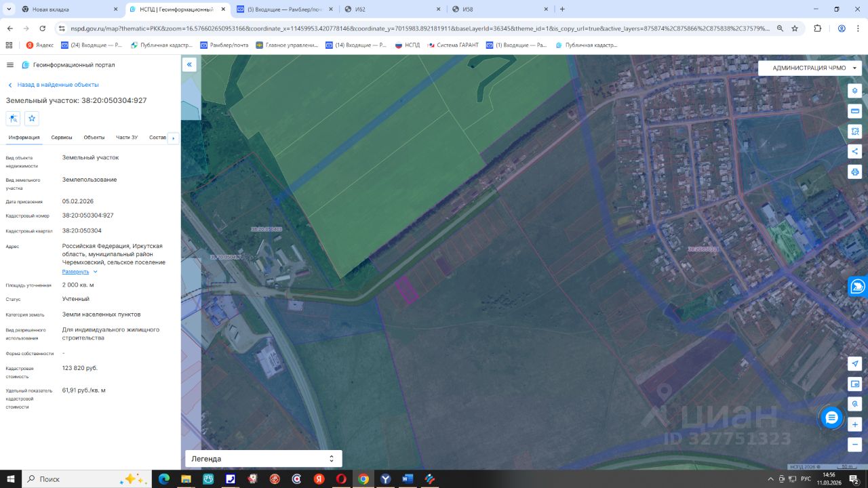
Task: Bookmark this page with star icon
Action: [x=795, y=28]
